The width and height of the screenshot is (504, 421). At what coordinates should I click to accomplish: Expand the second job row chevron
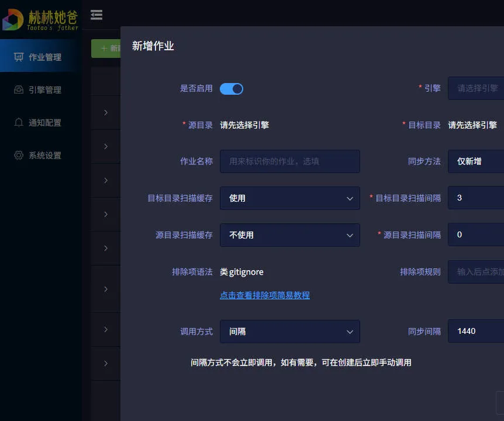click(106, 146)
